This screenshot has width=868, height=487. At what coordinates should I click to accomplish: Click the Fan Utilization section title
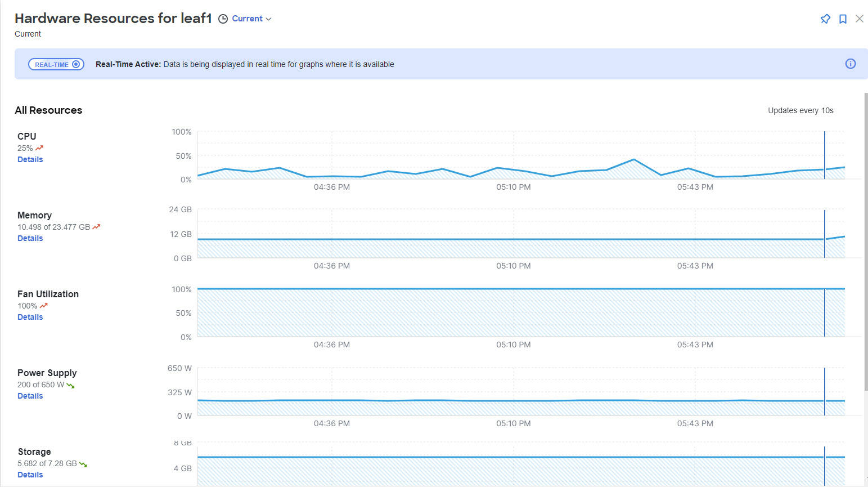pyautogui.click(x=48, y=294)
